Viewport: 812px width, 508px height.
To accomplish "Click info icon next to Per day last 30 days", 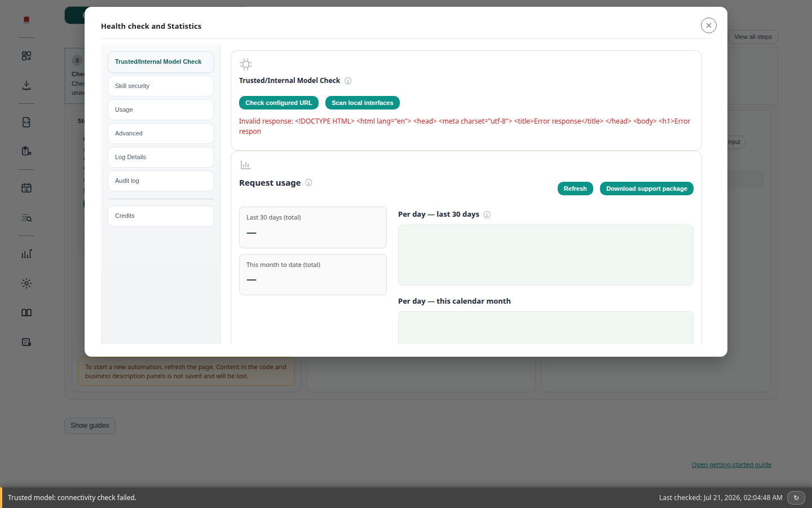I will [x=487, y=214].
